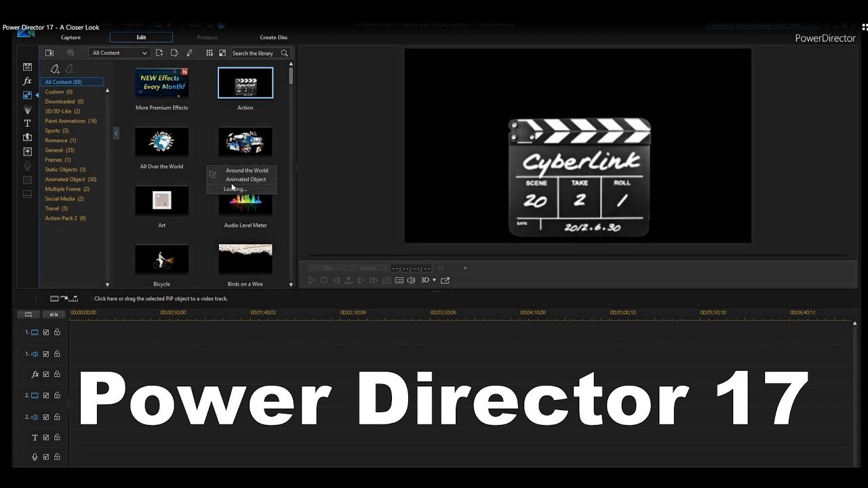Select Action Pack 2 (6) tag
This screenshot has height=488, width=868.
[x=65, y=218]
